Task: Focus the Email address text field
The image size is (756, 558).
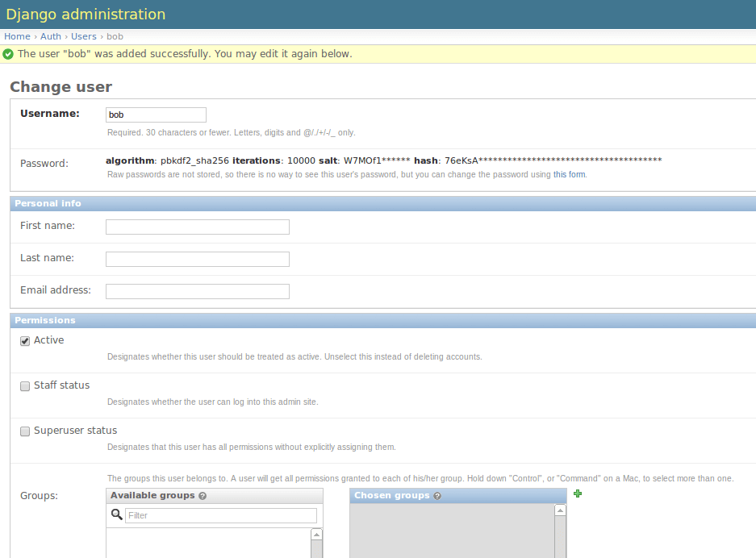Action: pos(198,292)
